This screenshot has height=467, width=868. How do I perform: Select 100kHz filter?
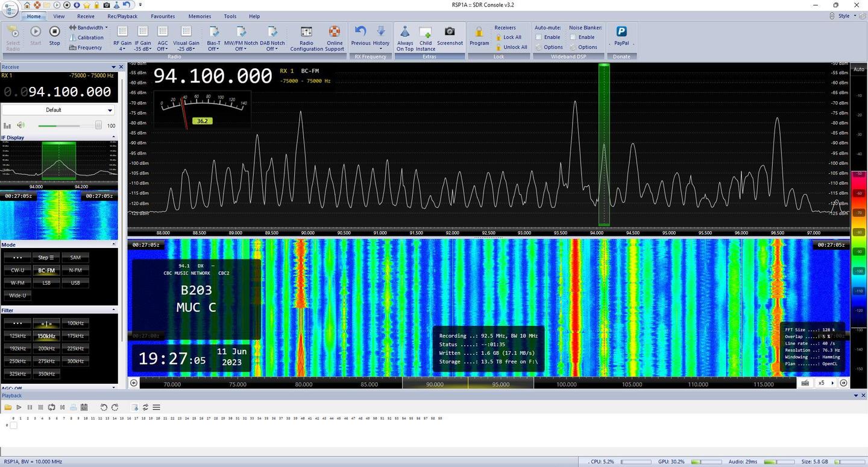[75, 323]
